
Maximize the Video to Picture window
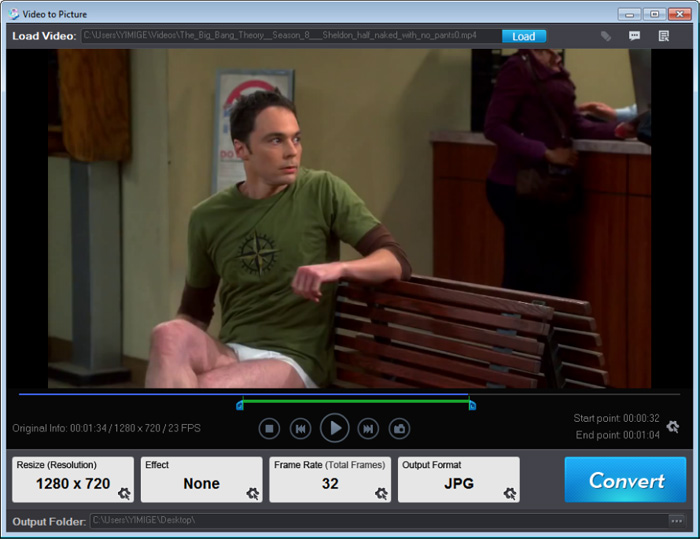(x=654, y=14)
